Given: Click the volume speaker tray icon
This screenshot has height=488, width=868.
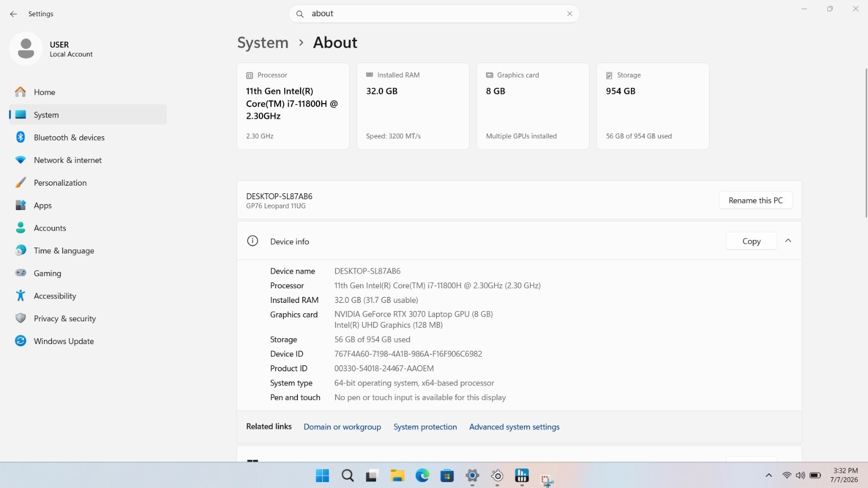Looking at the screenshot, I should click(800, 476).
